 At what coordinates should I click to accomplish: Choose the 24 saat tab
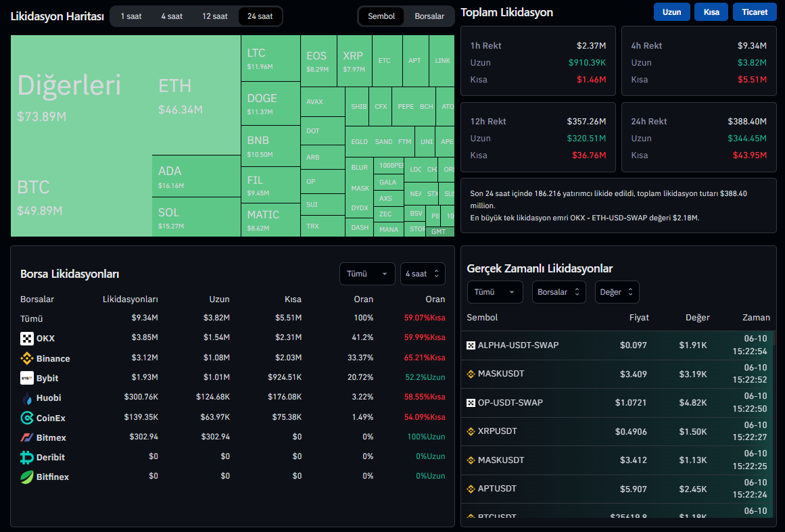(x=260, y=16)
